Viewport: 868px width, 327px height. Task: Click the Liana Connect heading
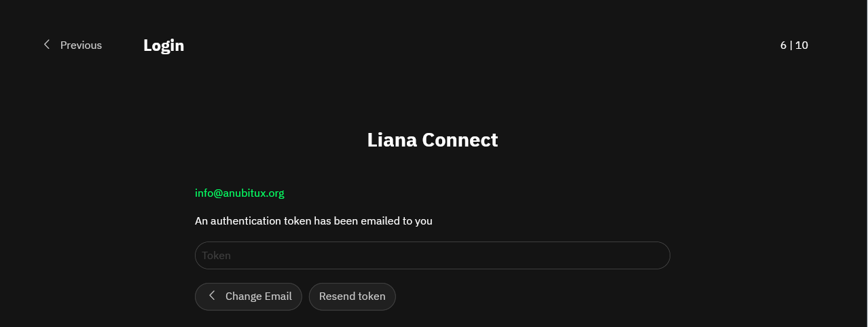tap(432, 140)
